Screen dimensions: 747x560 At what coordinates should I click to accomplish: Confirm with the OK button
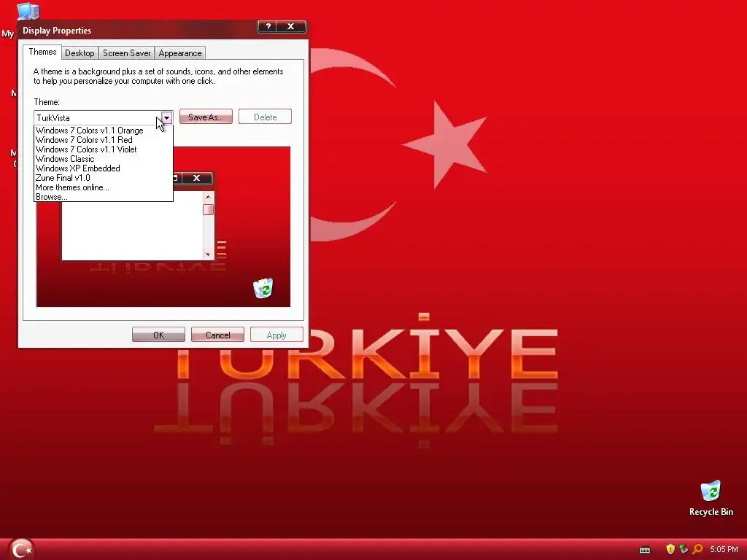coord(158,335)
